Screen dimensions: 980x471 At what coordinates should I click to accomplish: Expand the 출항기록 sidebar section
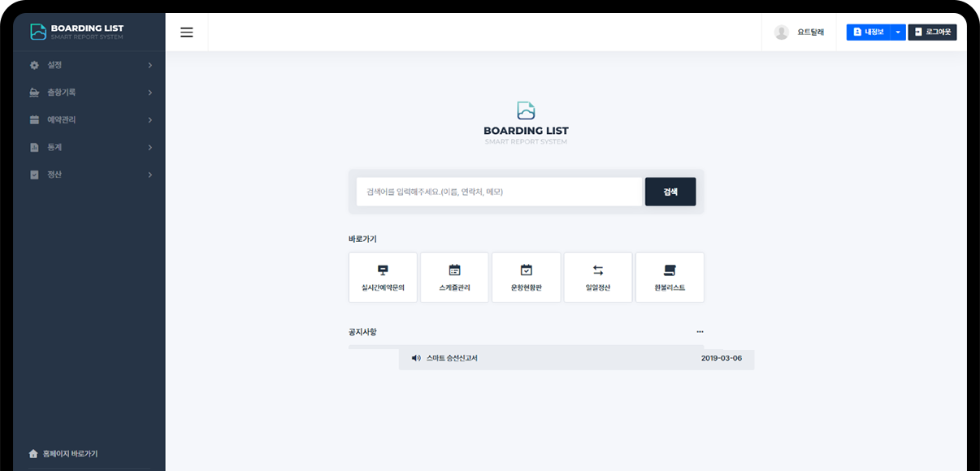click(89, 93)
